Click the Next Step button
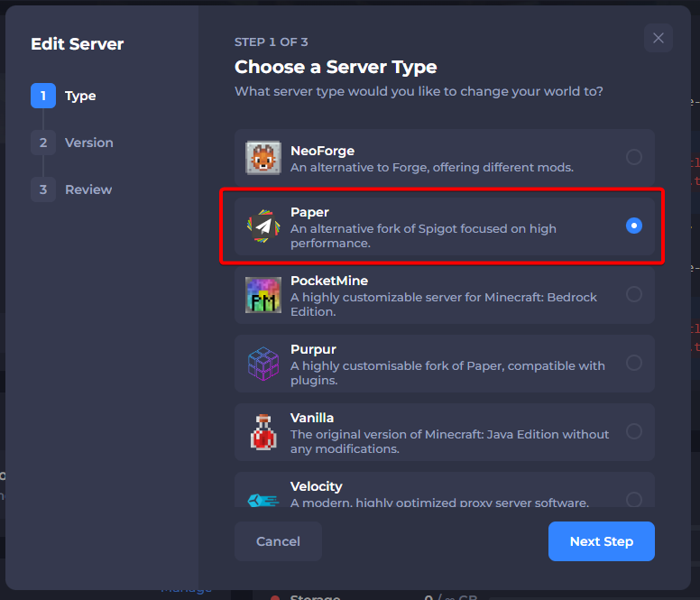Screen dimensions: 700x600 point(601,541)
